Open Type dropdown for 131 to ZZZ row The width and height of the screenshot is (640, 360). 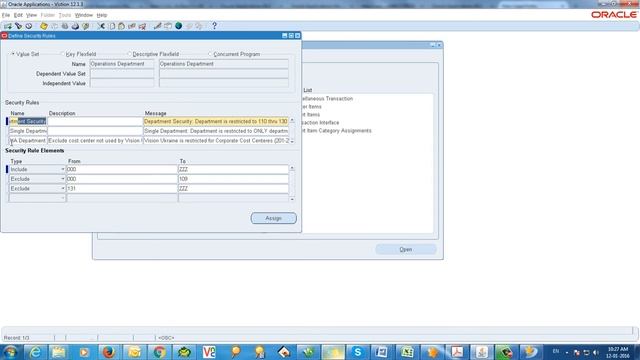click(x=63, y=189)
